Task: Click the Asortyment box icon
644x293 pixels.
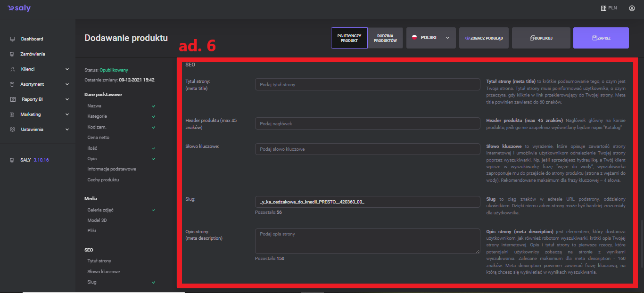Action: 13,84
